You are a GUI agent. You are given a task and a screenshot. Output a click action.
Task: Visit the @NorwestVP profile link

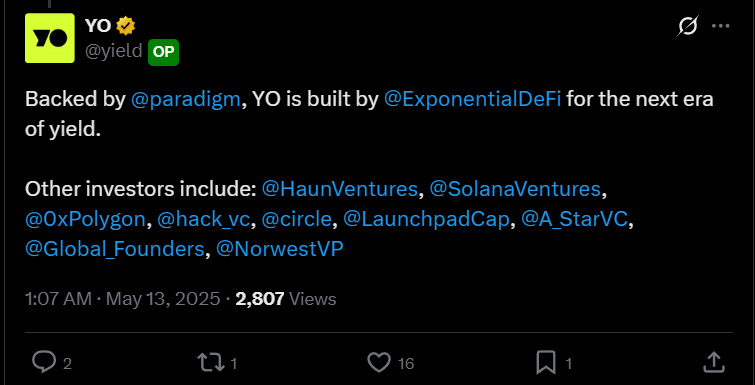coord(280,249)
